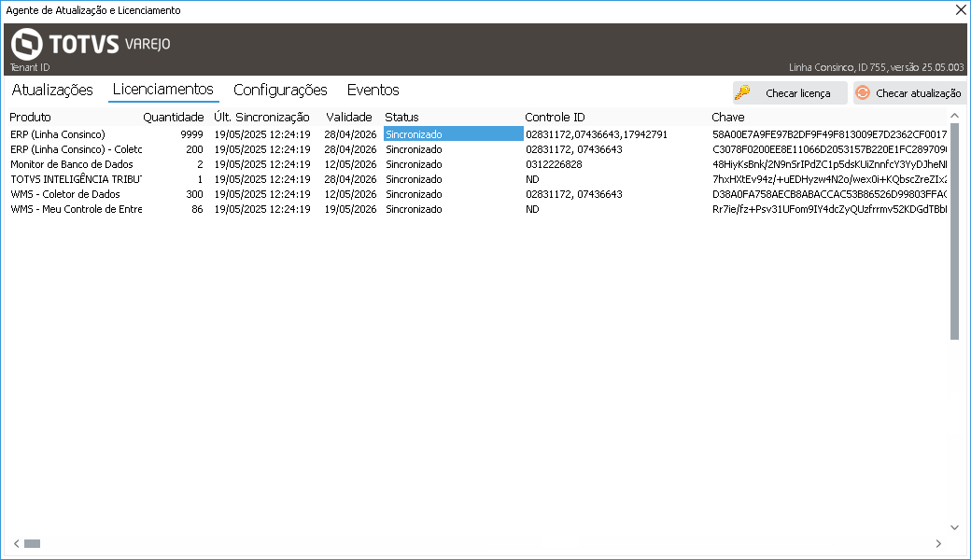
Task: Open the Atualizações tab
Action: coord(52,90)
